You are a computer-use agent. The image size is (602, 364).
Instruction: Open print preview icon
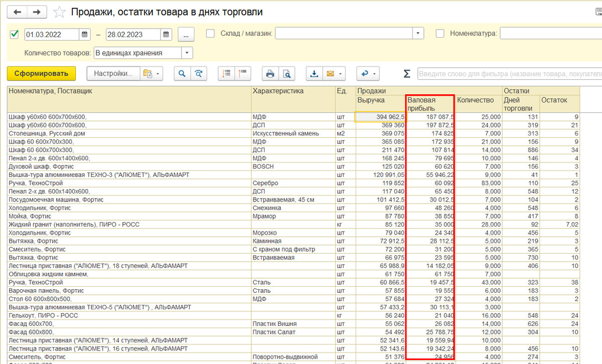point(287,74)
